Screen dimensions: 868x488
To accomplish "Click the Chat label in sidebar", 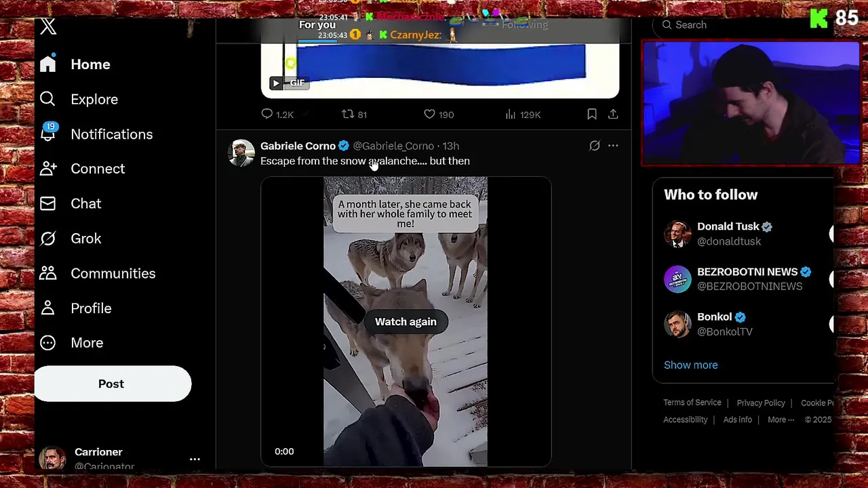I will [86, 203].
